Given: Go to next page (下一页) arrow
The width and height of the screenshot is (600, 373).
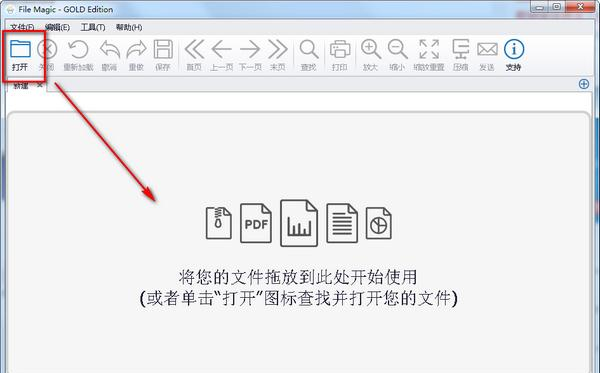Looking at the screenshot, I should click(250, 49).
